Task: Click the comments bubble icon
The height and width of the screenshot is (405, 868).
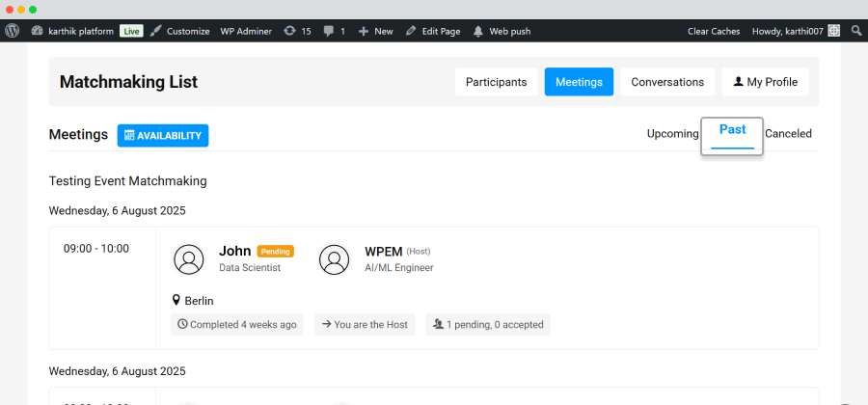Action: pos(329,32)
